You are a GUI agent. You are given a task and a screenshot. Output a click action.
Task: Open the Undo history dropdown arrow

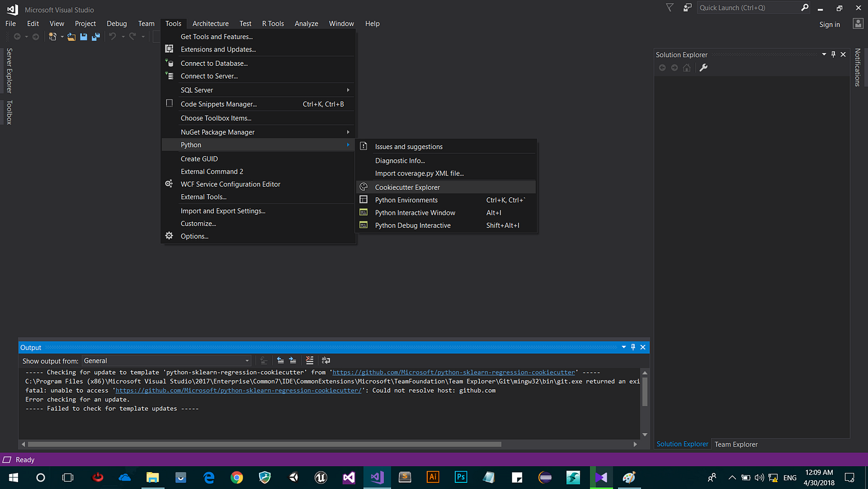click(x=122, y=37)
